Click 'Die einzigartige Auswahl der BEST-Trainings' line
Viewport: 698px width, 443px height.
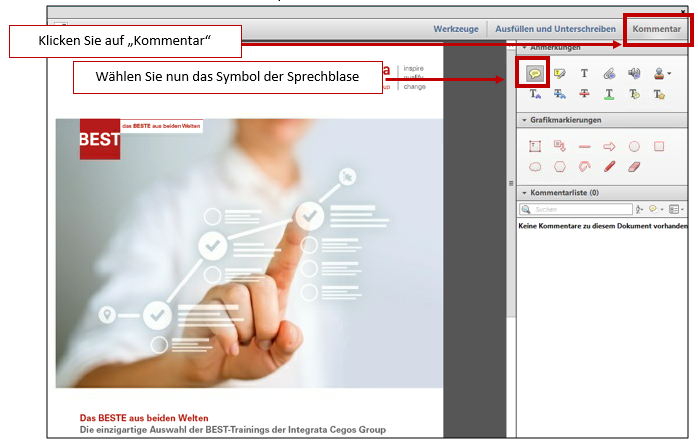pyautogui.click(x=232, y=430)
